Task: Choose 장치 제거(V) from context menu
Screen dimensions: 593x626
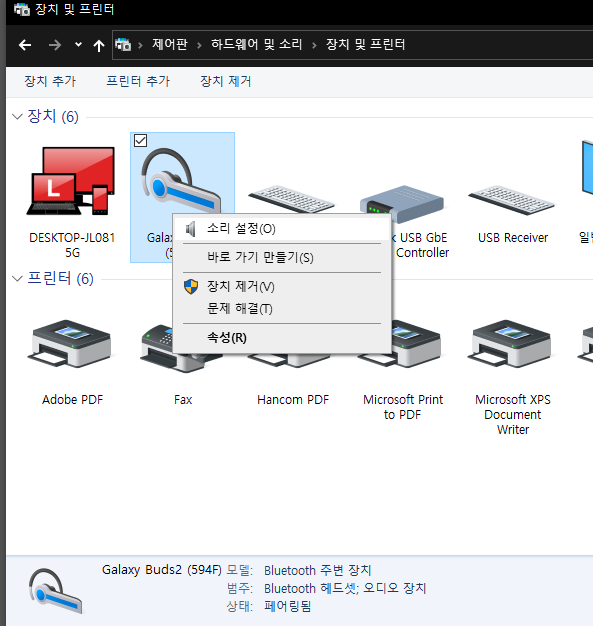Action: coord(282,287)
